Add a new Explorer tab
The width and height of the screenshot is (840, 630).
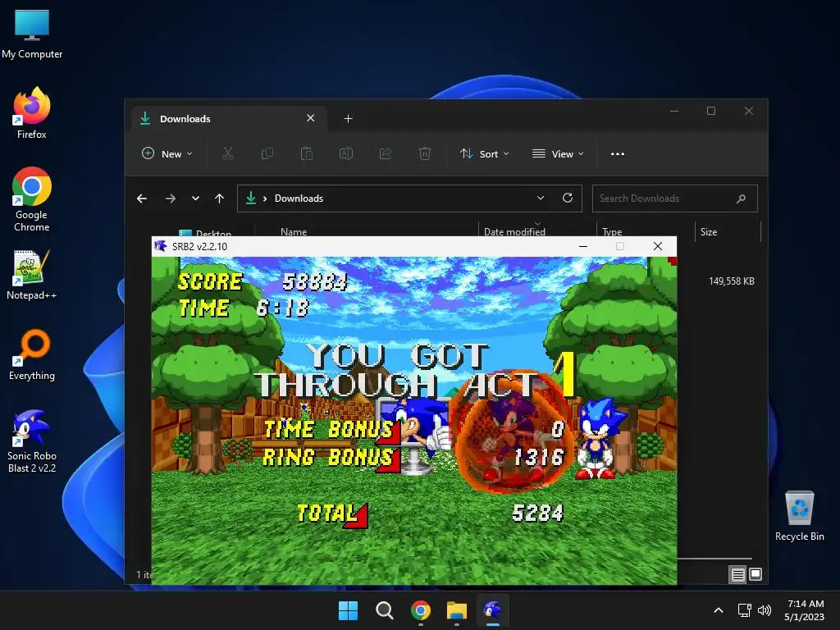348,118
